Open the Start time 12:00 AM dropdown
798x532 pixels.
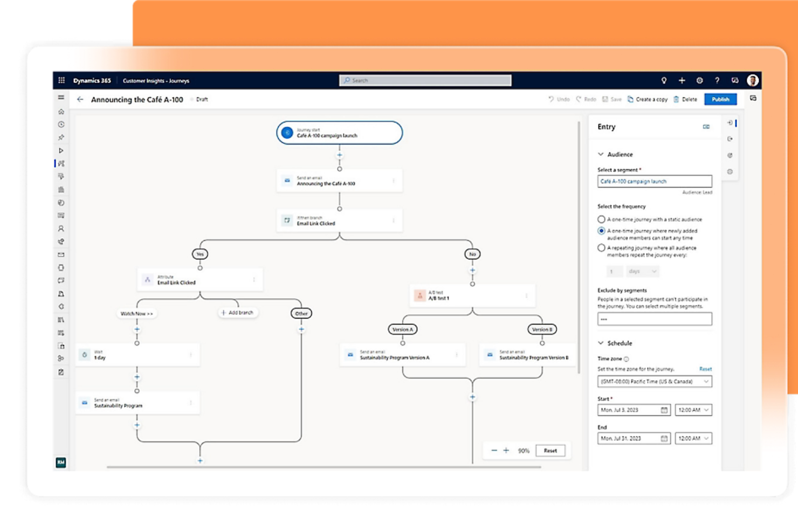tap(693, 410)
